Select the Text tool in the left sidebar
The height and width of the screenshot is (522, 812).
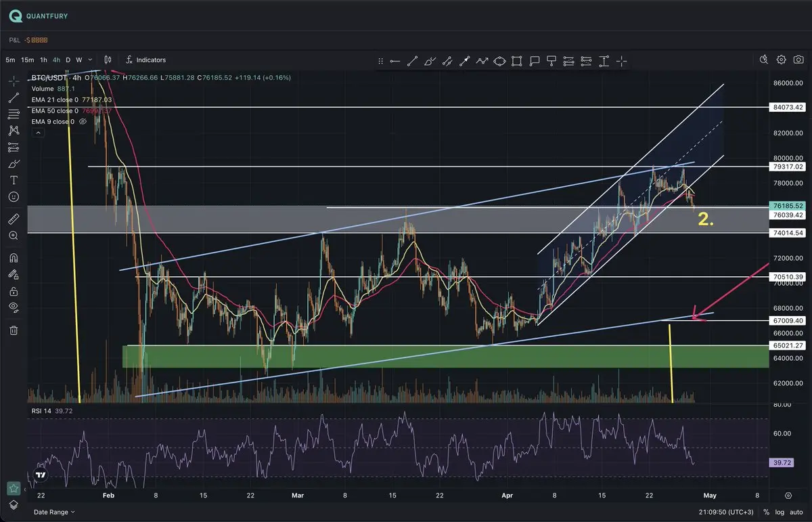coord(14,180)
